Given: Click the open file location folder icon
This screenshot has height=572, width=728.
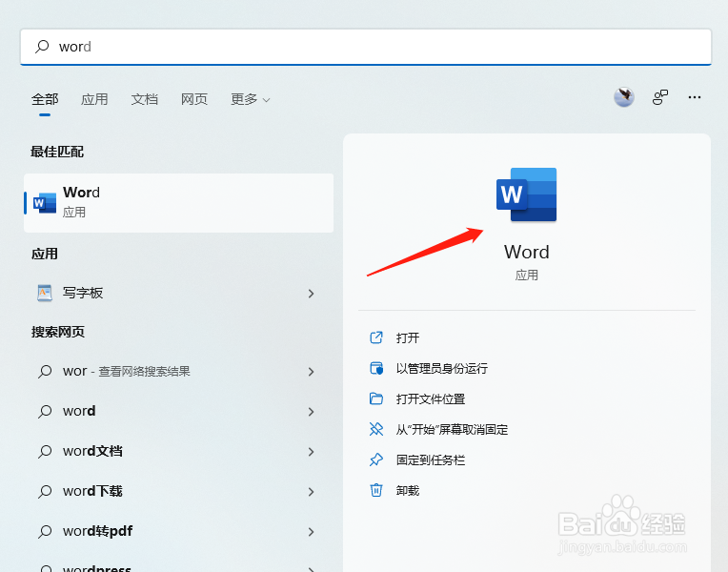Looking at the screenshot, I should 376,398.
